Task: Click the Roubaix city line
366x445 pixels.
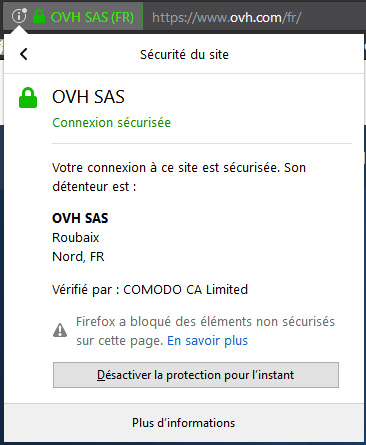Action: coord(76,238)
